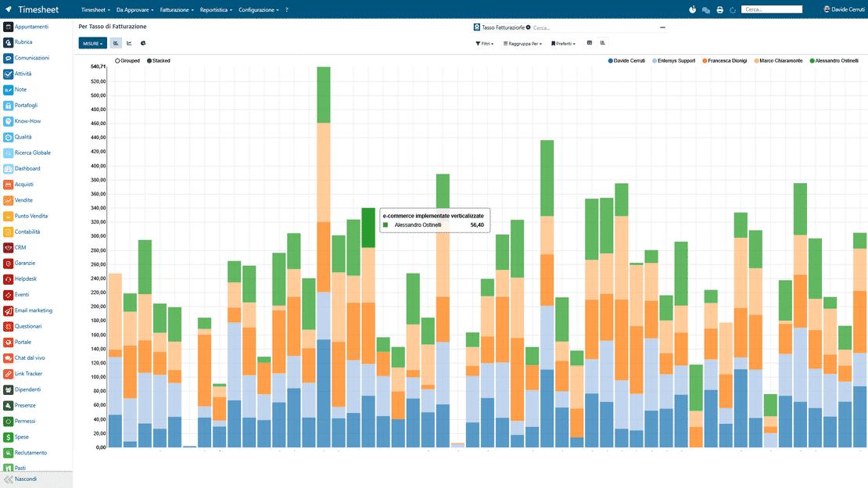Toggle Davide Cerruti series in legend
Screen dimensions: 868x488
(626, 61)
